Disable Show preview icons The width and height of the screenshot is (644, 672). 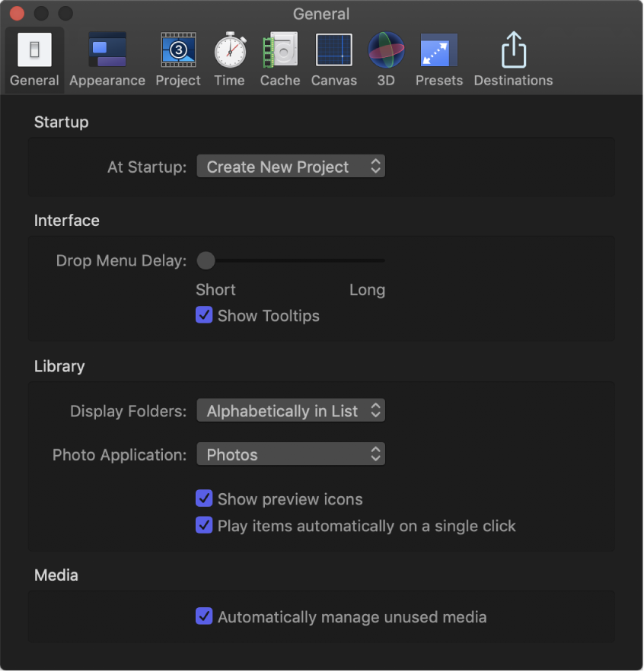pyautogui.click(x=204, y=498)
